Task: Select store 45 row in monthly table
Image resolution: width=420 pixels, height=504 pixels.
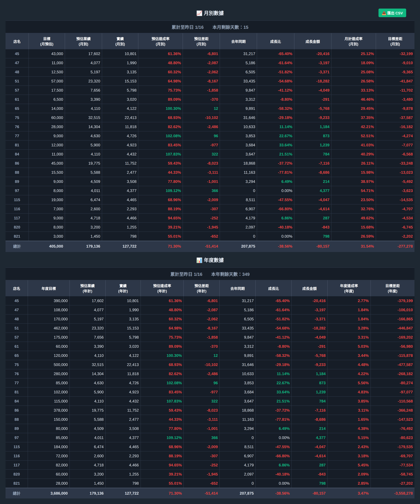Action: coord(17,54)
